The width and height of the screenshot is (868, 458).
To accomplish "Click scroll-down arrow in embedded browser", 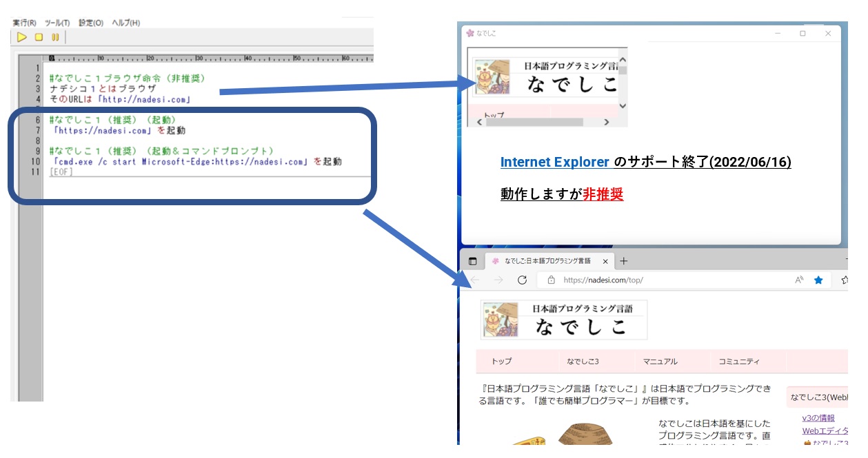I will pyautogui.click(x=623, y=105).
